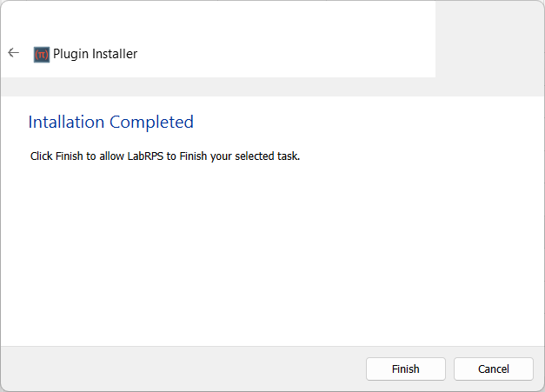Click the word Plugin in the header title
545x392 pixels.
[70, 54]
